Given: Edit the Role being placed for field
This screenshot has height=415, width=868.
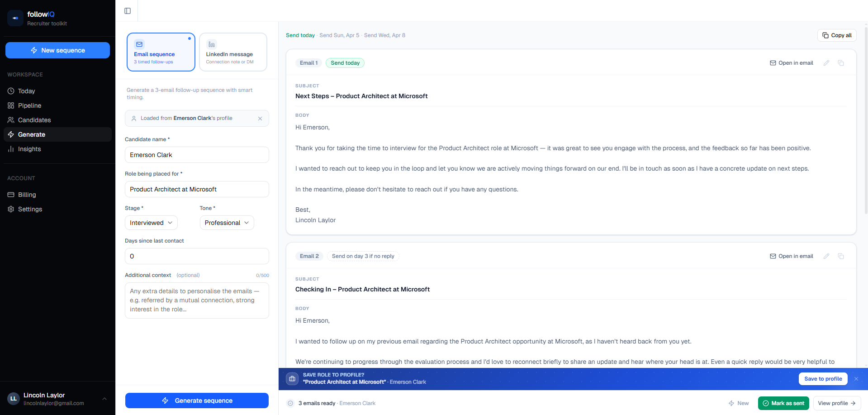Looking at the screenshot, I should coord(197,189).
